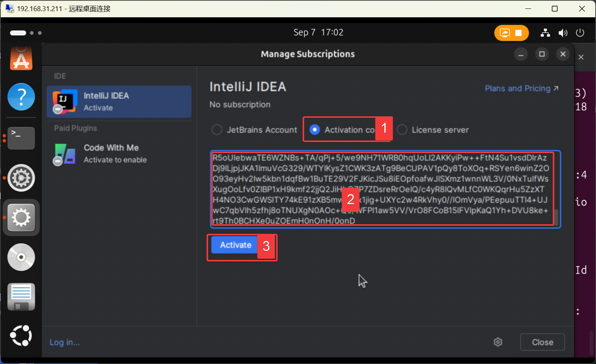
Task: Click the Activate button
Action: [235, 245]
